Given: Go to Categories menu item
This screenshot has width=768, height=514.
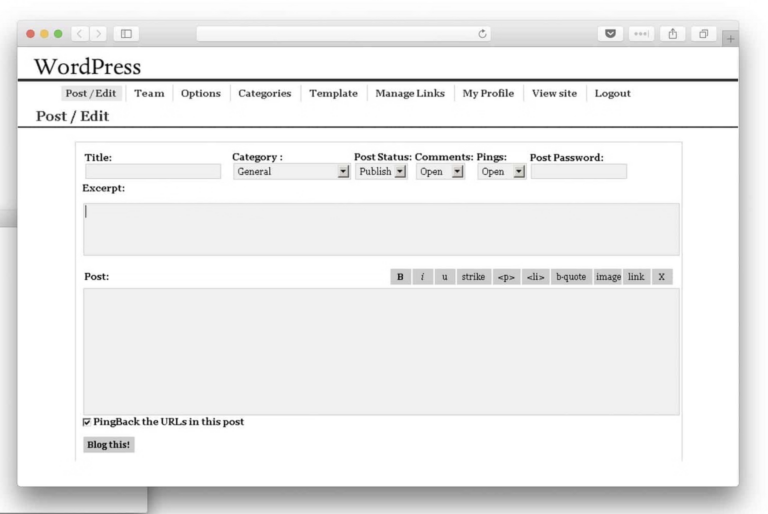Looking at the screenshot, I should (264, 93).
